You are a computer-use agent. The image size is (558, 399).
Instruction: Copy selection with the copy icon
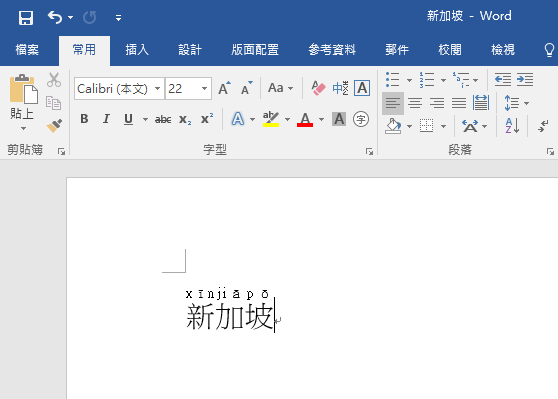[x=54, y=103]
